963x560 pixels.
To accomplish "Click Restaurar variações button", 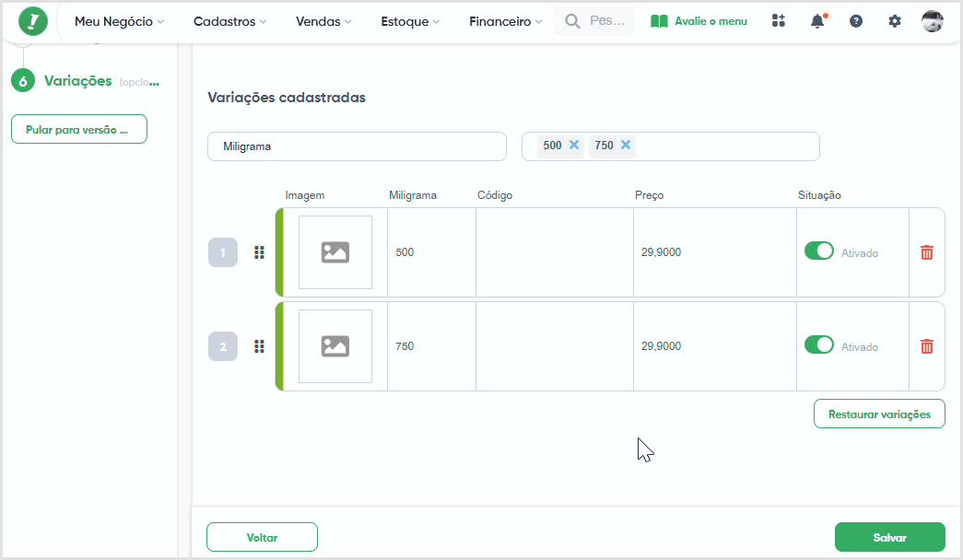I will [x=879, y=414].
